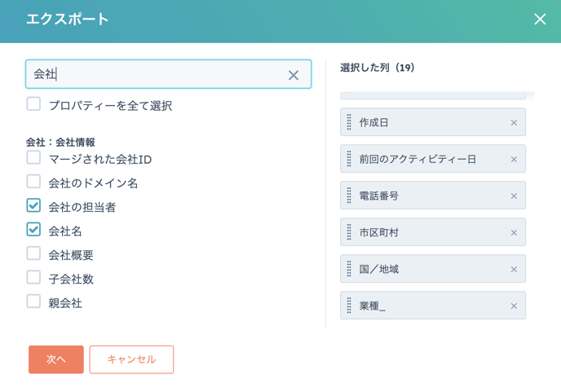This screenshot has width=561, height=392.
Task: Grab drag handle of 市区町村
Action: (x=349, y=232)
